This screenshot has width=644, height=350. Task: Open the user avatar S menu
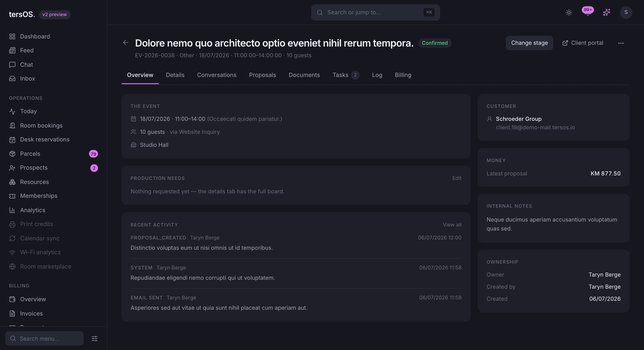pyautogui.click(x=626, y=13)
